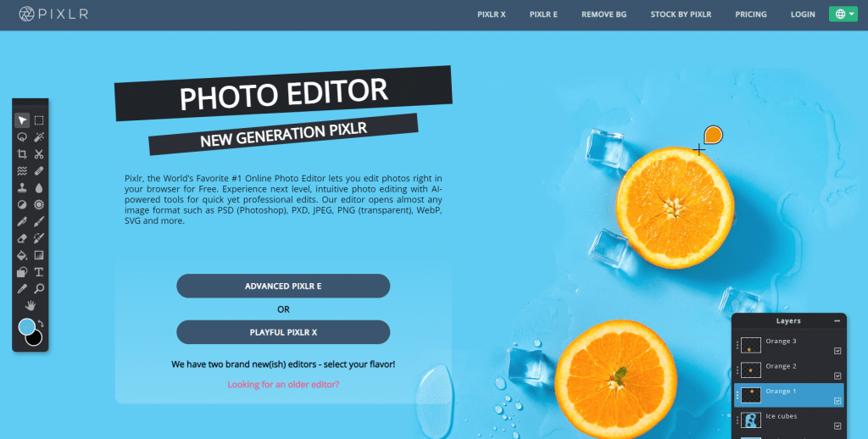Select the Blur droplet tool
868x439 pixels.
39,187
